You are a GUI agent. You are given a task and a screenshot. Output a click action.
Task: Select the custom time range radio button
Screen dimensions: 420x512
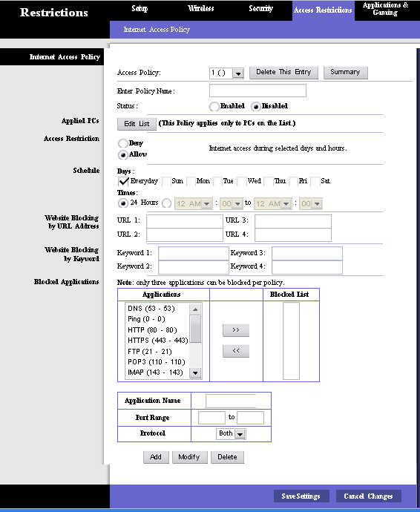tap(166, 203)
